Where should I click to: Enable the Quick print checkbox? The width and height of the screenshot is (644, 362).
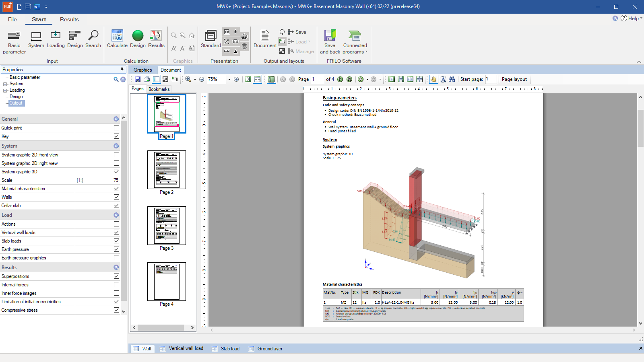(116, 128)
